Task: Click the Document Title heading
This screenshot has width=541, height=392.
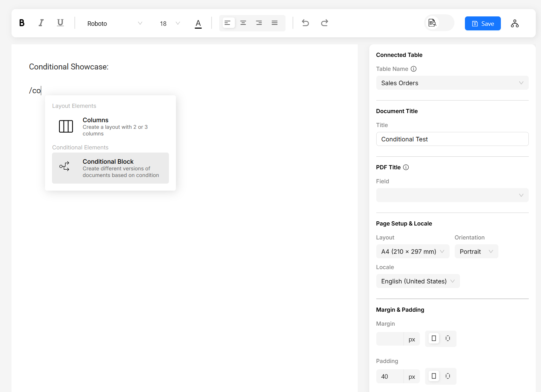Action: pyautogui.click(x=397, y=111)
